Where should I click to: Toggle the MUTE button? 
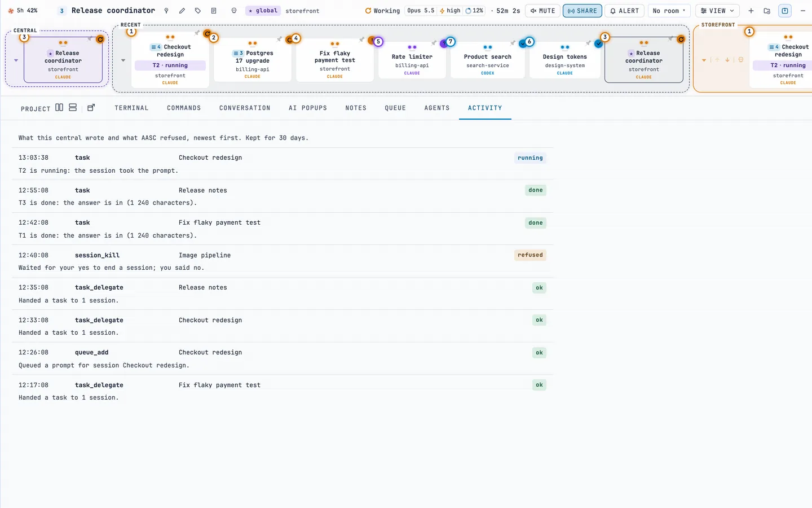tap(542, 11)
